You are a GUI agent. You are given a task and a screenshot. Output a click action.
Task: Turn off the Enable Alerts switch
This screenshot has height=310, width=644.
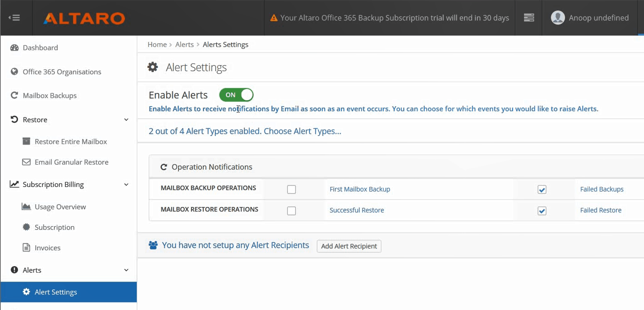236,95
